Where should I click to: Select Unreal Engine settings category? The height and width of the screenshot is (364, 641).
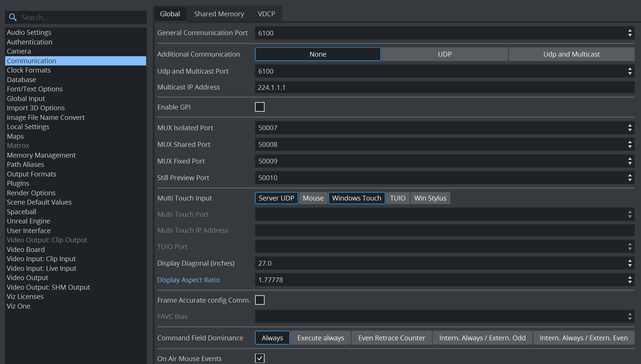pyautogui.click(x=28, y=221)
